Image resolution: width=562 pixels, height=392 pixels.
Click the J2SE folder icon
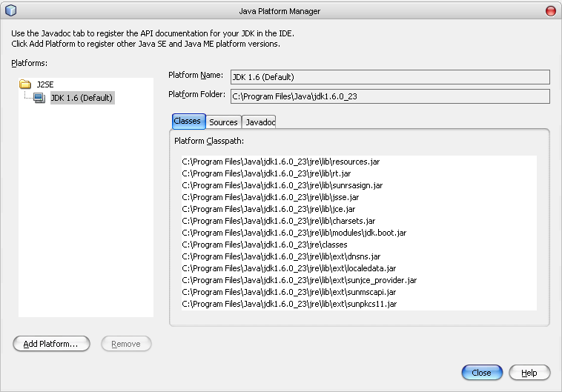pyautogui.click(x=24, y=84)
